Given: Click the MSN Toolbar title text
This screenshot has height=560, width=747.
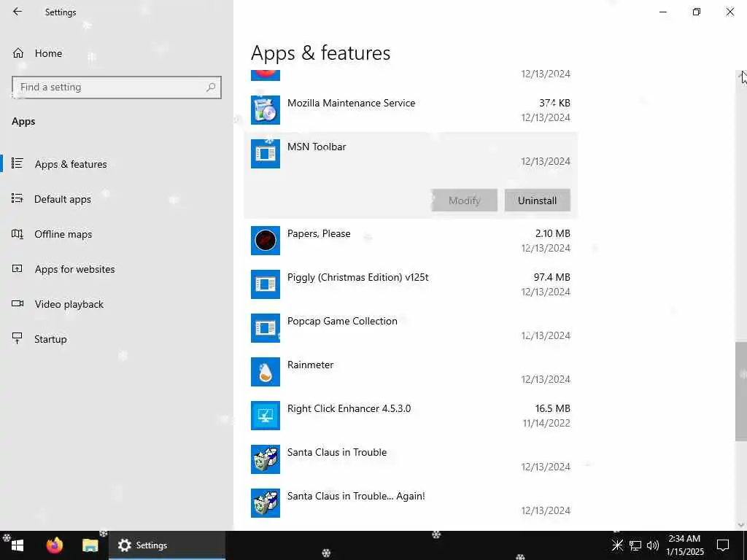Looking at the screenshot, I should 317,147.
